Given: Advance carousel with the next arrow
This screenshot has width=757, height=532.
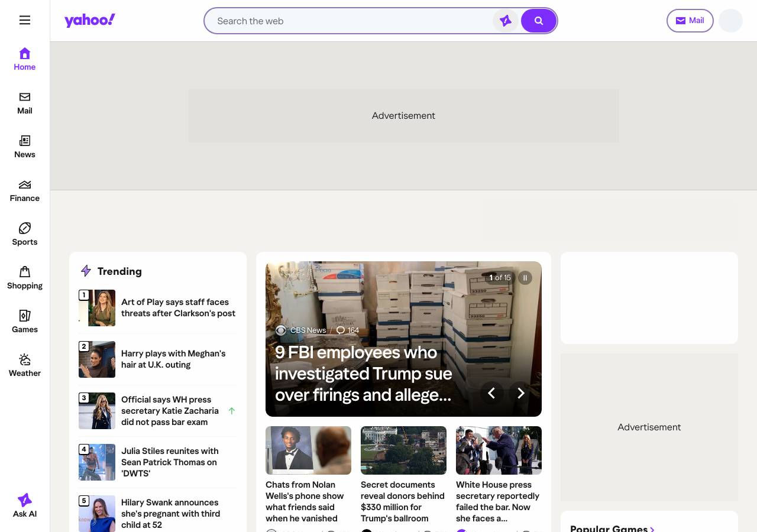Looking at the screenshot, I should (x=520, y=393).
